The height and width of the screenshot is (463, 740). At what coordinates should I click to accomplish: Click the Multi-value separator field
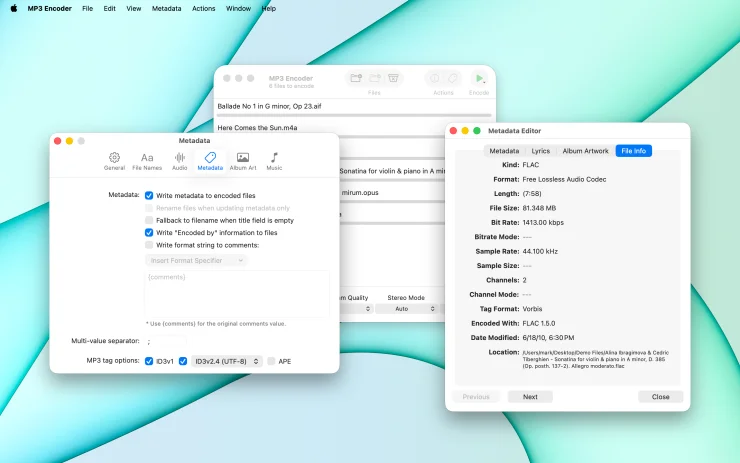point(166,341)
